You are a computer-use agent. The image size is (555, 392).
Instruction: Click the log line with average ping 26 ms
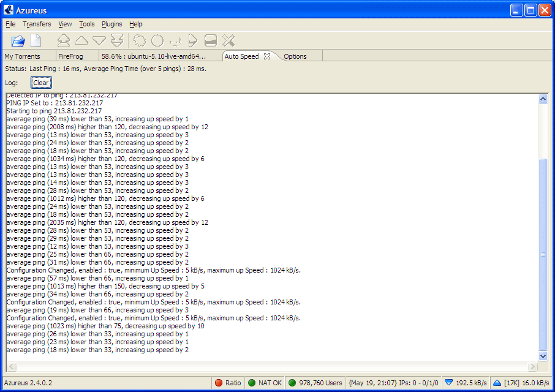click(97, 334)
